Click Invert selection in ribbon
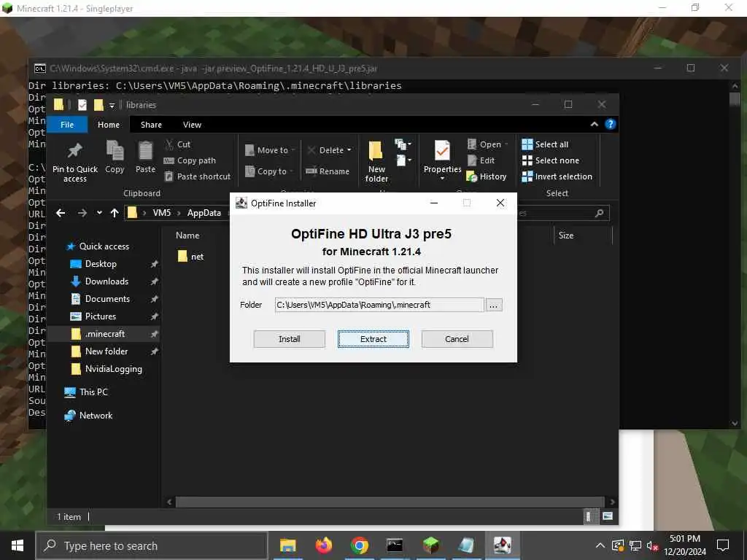The height and width of the screenshot is (560, 747). tap(557, 176)
